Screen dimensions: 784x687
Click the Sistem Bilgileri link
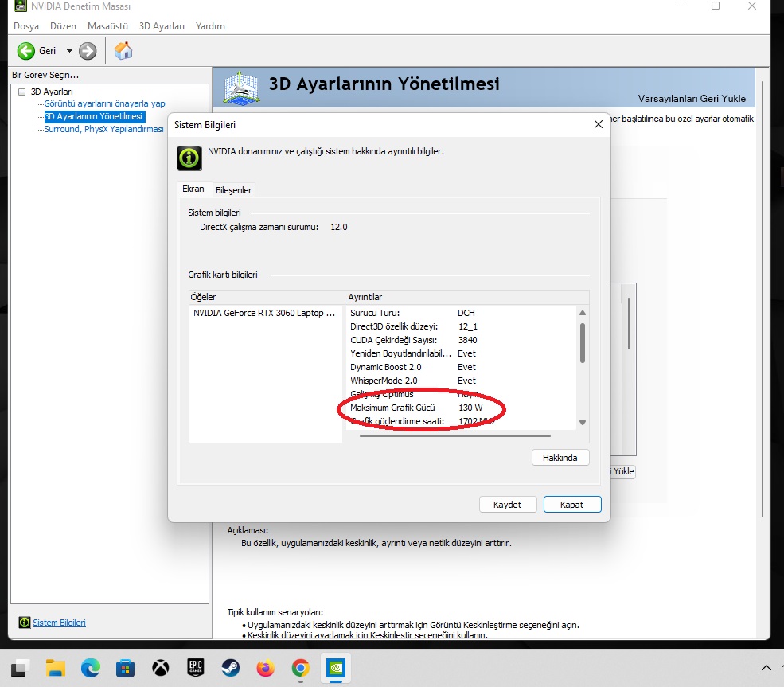[59, 623]
